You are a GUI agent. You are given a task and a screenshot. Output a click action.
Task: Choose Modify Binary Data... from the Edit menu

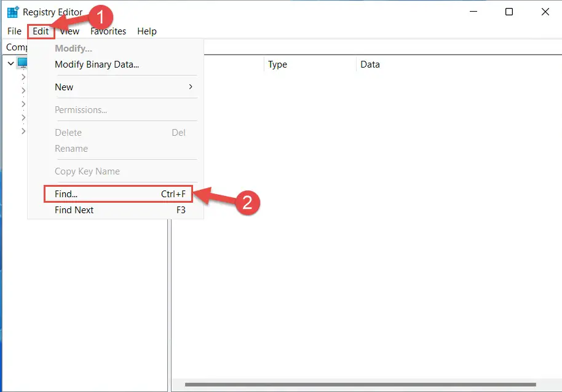[x=116, y=65]
